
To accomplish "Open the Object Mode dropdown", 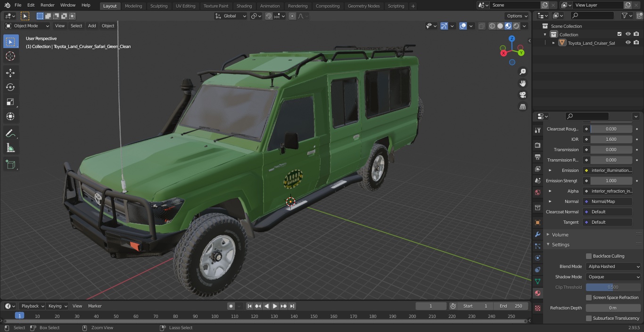I will point(27,26).
